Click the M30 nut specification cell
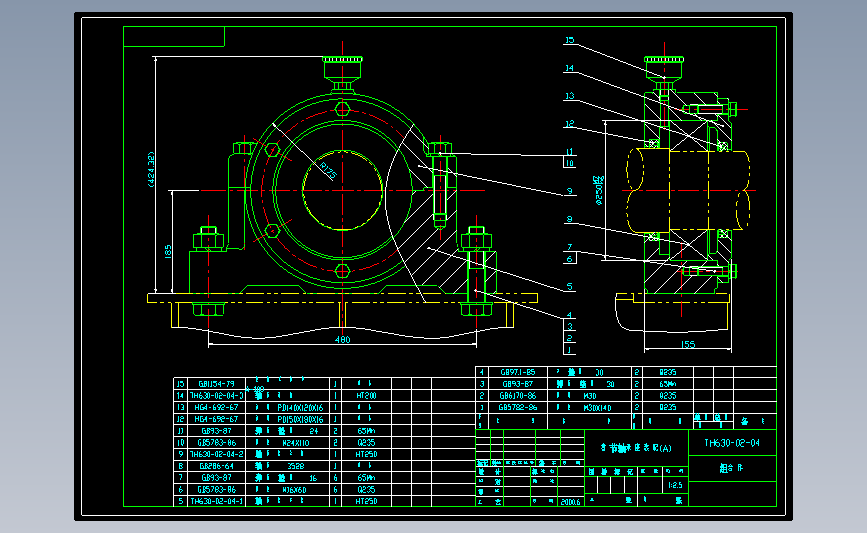The height and width of the screenshot is (533, 867). click(589, 395)
